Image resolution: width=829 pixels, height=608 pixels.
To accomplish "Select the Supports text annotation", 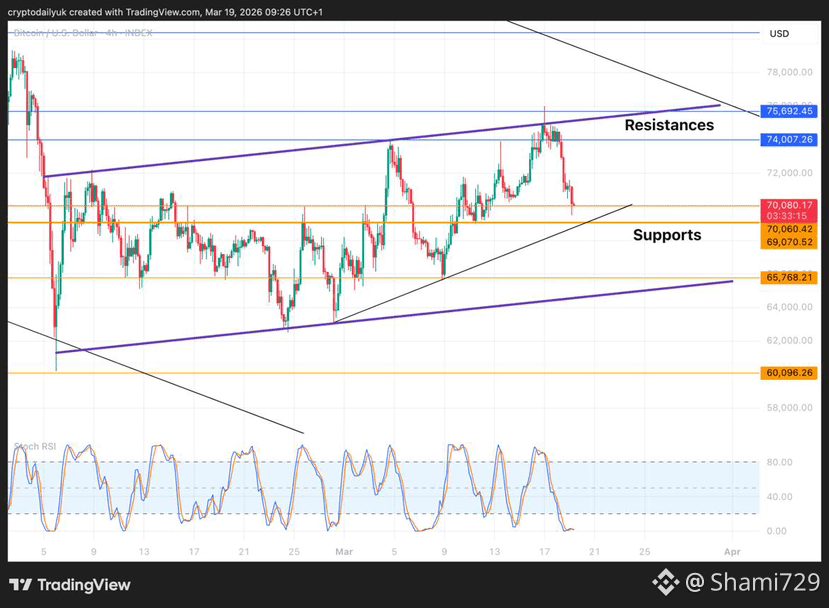I will pos(667,235).
